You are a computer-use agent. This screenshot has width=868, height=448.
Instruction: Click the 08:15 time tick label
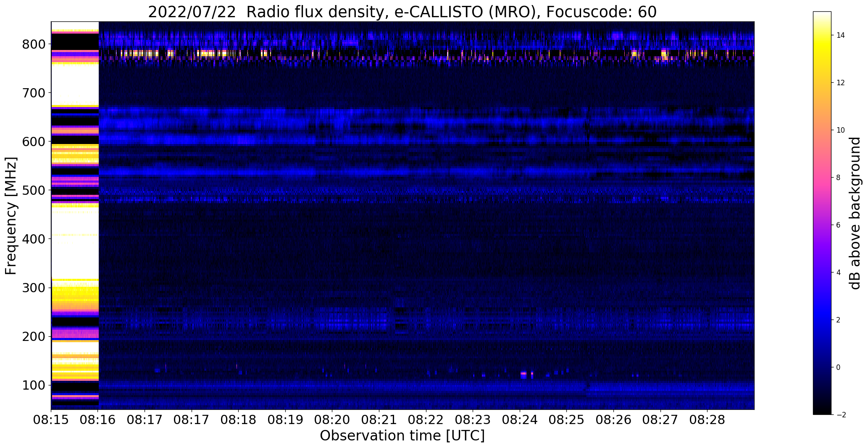coord(51,420)
